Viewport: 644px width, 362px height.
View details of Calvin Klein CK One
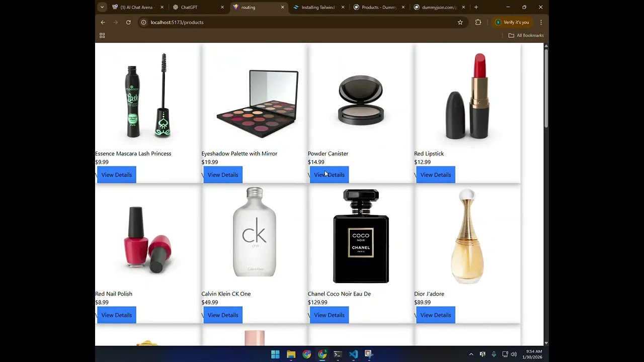(223, 315)
